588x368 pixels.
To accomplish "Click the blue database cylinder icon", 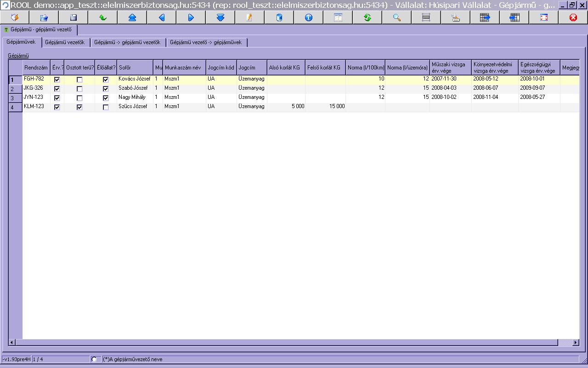I will pos(279,17).
